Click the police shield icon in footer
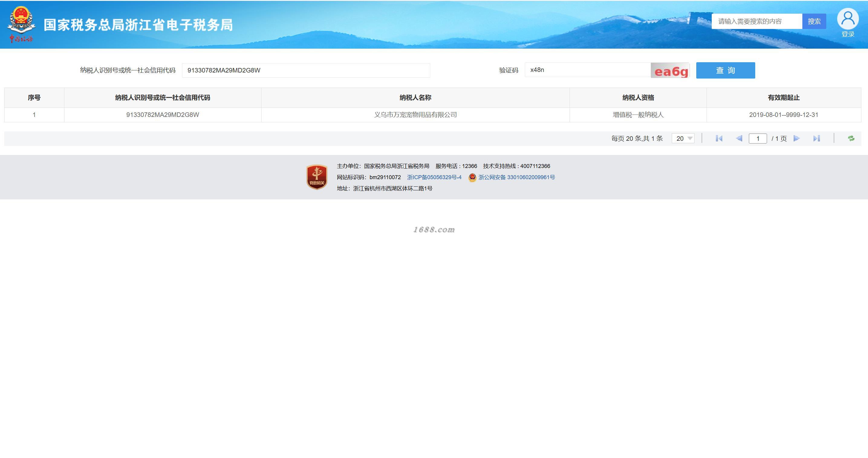The width and height of the screenshot is (868, 458). 472,177
